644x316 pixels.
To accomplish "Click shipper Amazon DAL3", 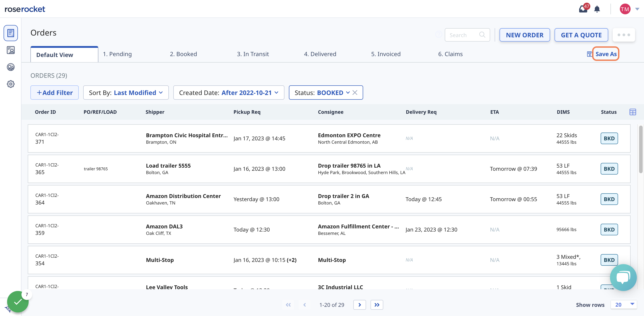I will pyautogui.click(x=164, y=227).
